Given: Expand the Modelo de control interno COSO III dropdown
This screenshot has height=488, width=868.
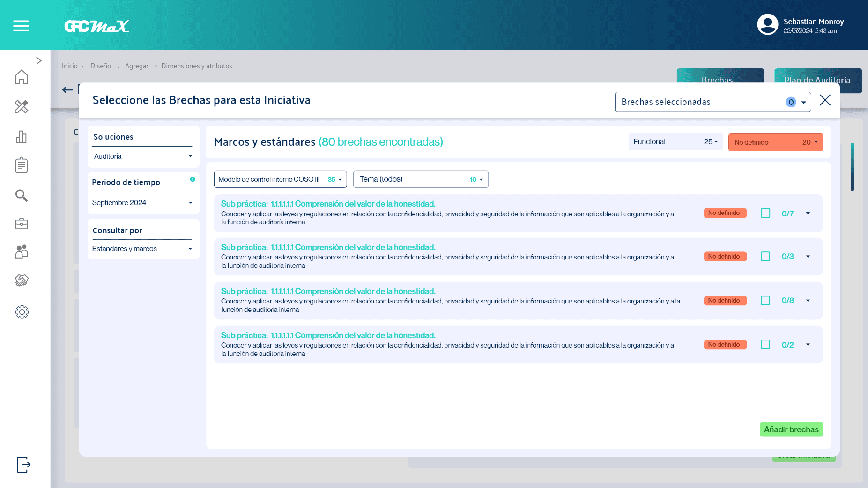Looking at the screenshot, I should tap(280, 179).
